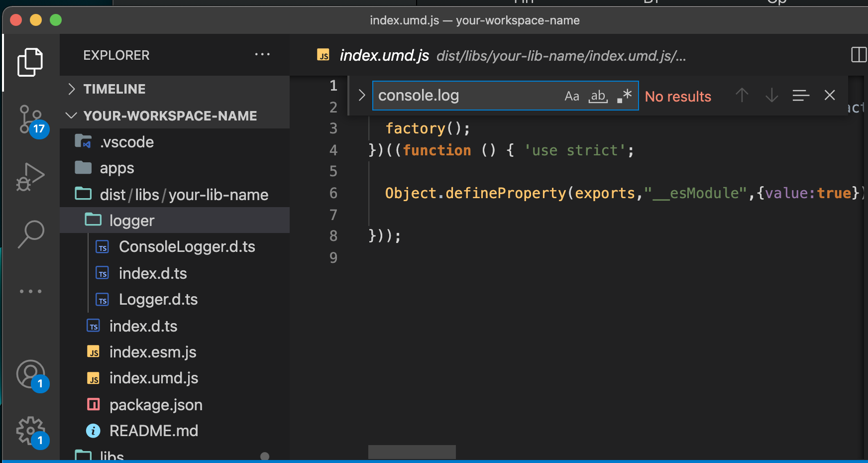The width and height of the screenshot is (868, 463).
Task: Close the find widget
Action: pyautogui.click(x=830, y=95)
